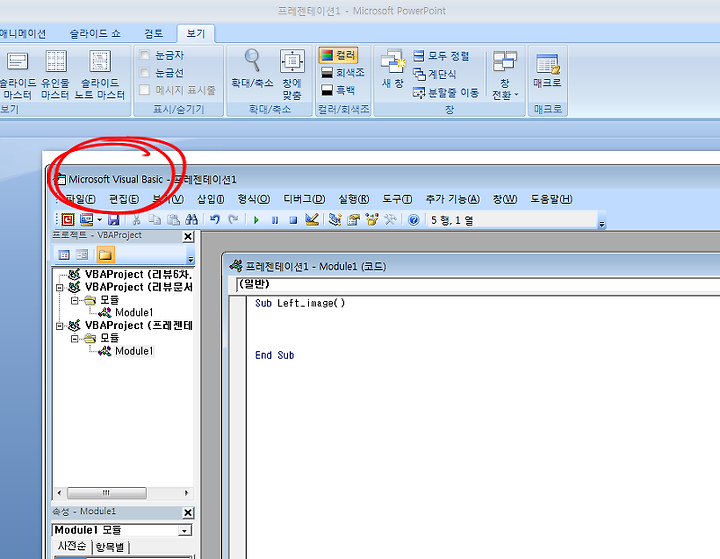720x559 pixels.
Task: Click Insert UserForm icon in VBA toolbar
Action: [86, 220]
